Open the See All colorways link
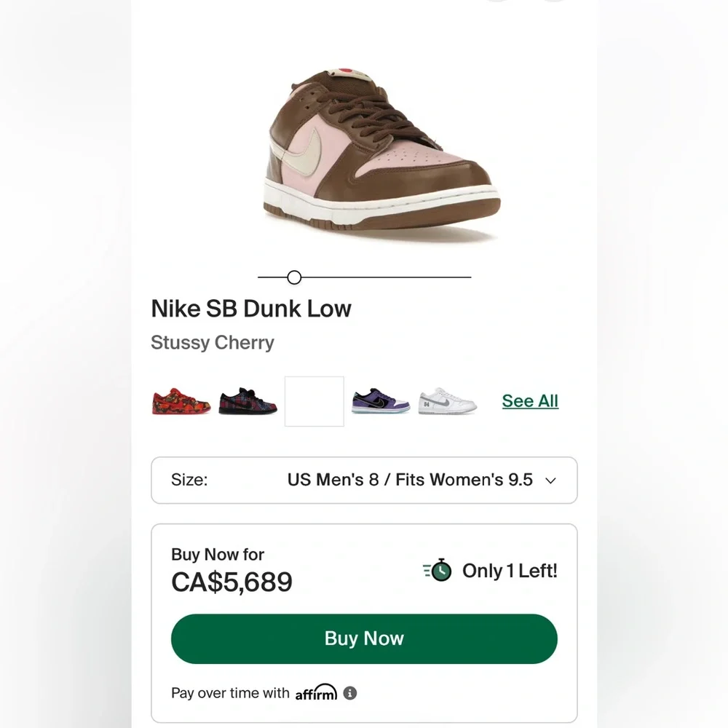 530,401
